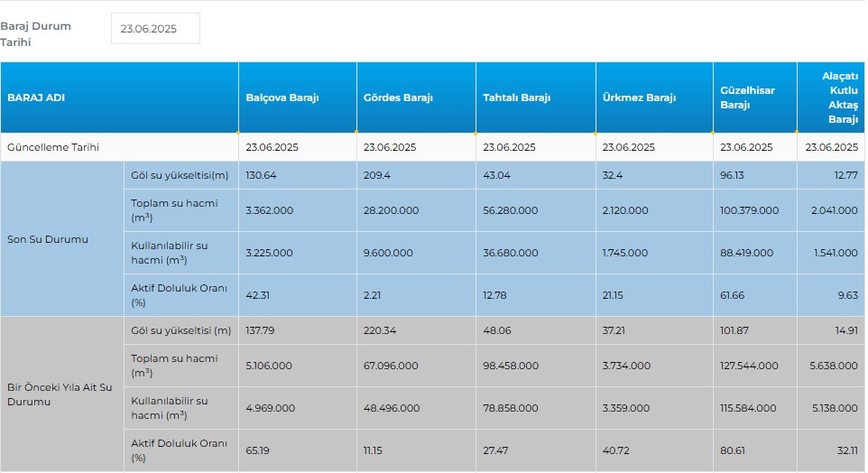The image size is (868, 473).
Task: Click Aktif Doluluk Oranı label under Son Su Durumu
Action: pyautogui.click(x=179, y=295)
